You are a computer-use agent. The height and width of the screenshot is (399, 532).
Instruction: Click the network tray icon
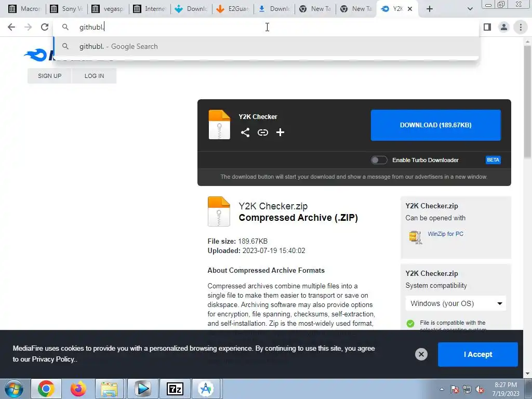coord(467,390)
